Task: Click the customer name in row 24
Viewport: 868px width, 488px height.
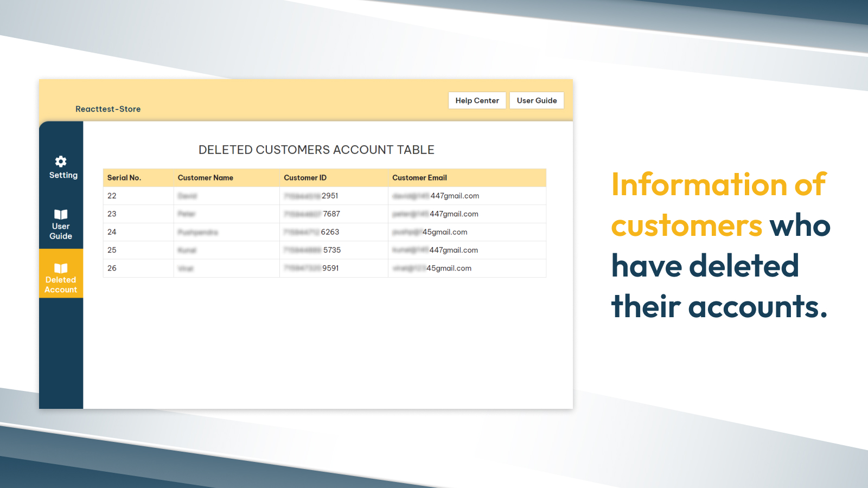Action: pos(198,232)
